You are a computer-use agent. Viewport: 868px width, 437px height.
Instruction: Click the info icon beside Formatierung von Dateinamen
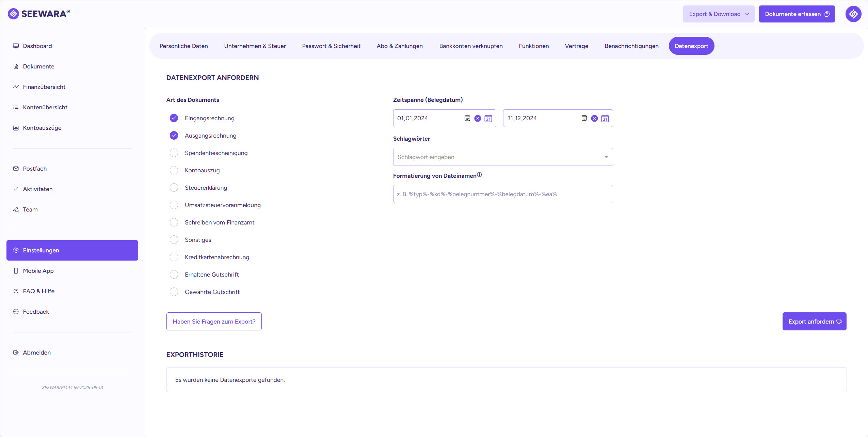point(479,175)
